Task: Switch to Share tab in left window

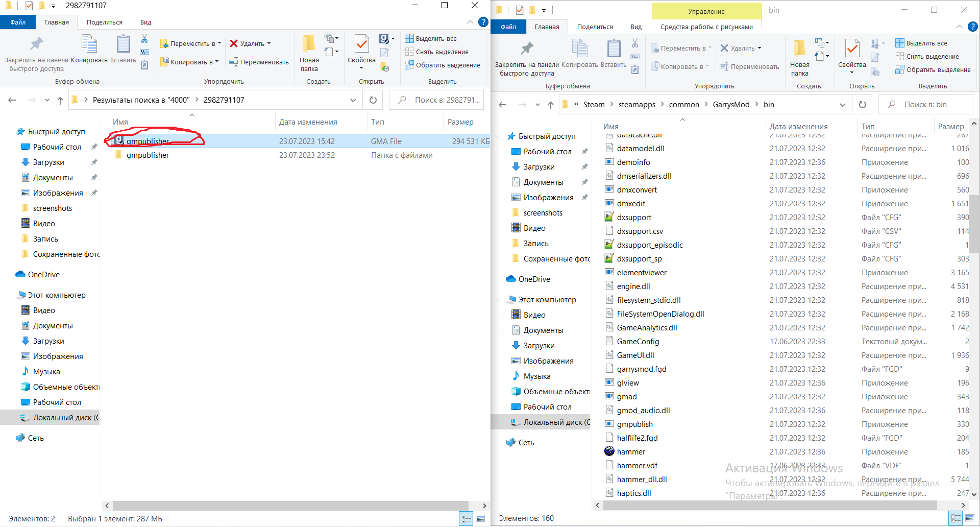Action: pos(105,22)
